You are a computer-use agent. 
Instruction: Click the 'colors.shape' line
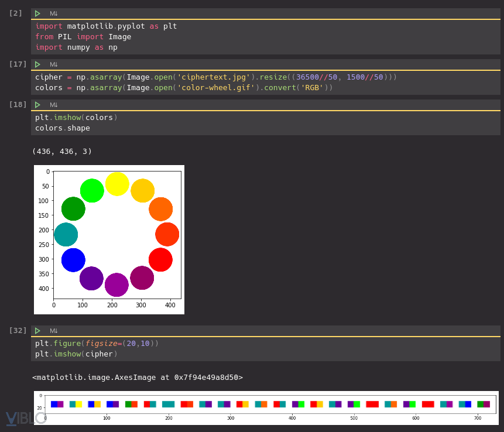coord(63,128)
